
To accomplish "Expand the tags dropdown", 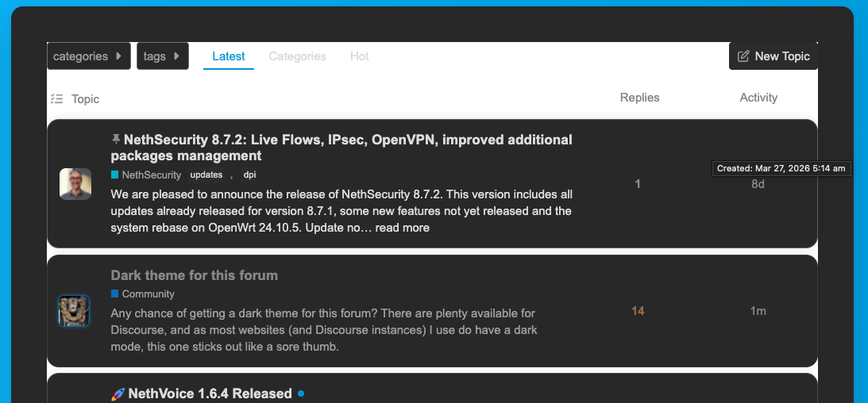I will tap(162, 56).
